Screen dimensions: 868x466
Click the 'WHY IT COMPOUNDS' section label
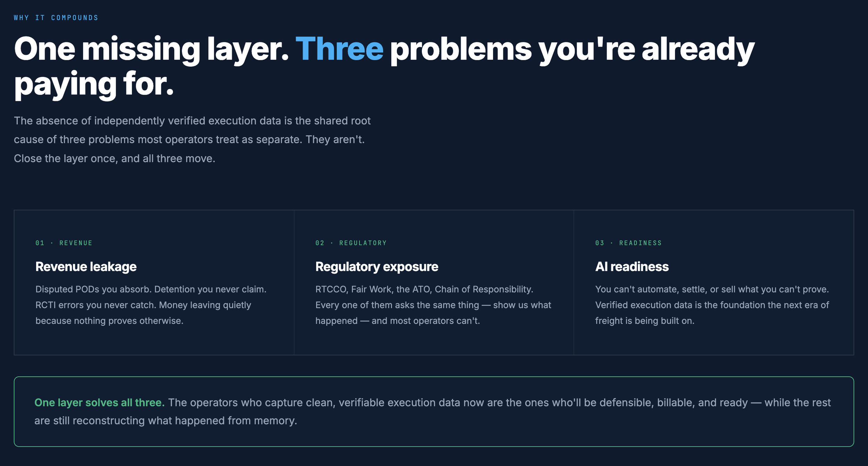pos(56,18)
